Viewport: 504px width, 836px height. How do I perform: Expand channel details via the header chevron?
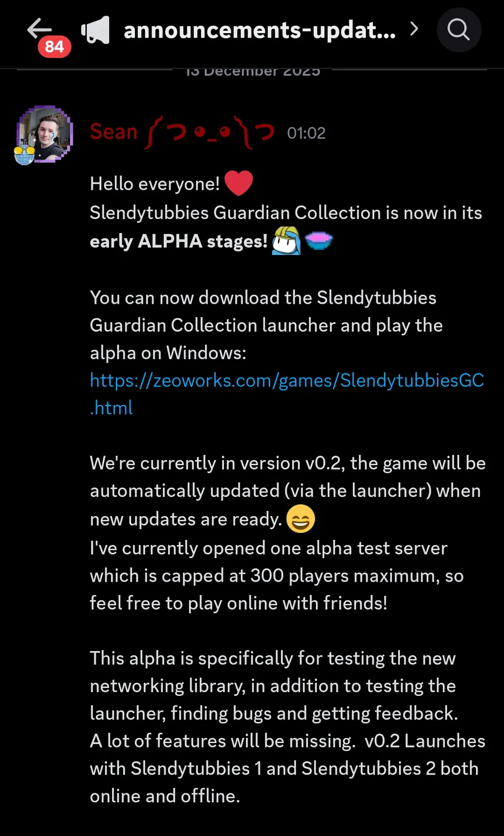tap(414, 29)
